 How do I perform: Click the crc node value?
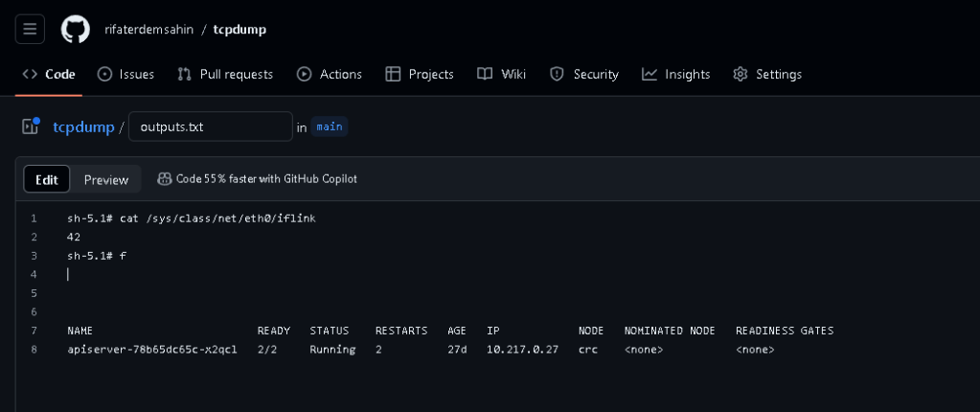coord(588,350)
